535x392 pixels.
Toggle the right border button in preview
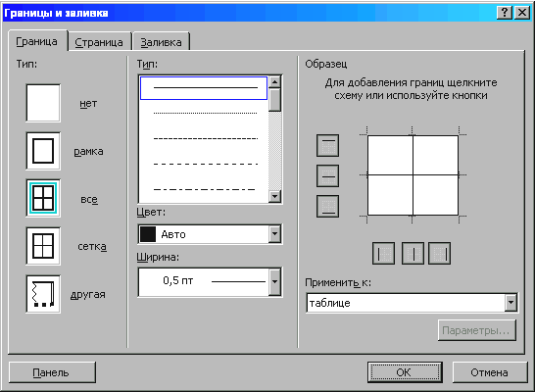[439, 254]
